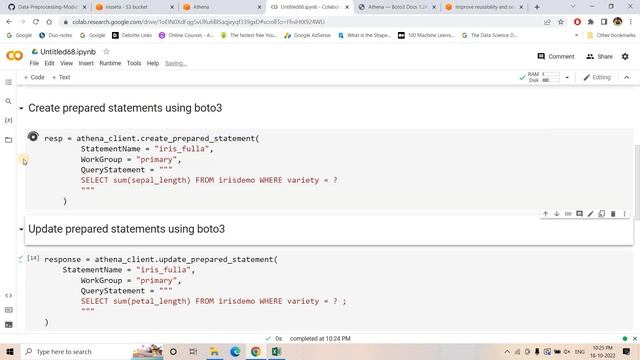Open the browser tab search dropdown
Image resolution: width=640 pixels, height=360 pixels.
[573, 7]
